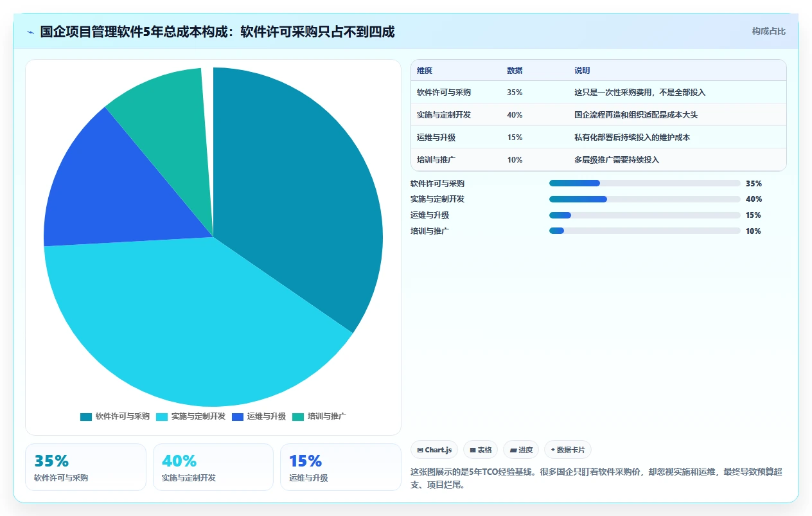Click the 运维与升级 progress bar
This screenshot has height=516, width=812.
645,215
